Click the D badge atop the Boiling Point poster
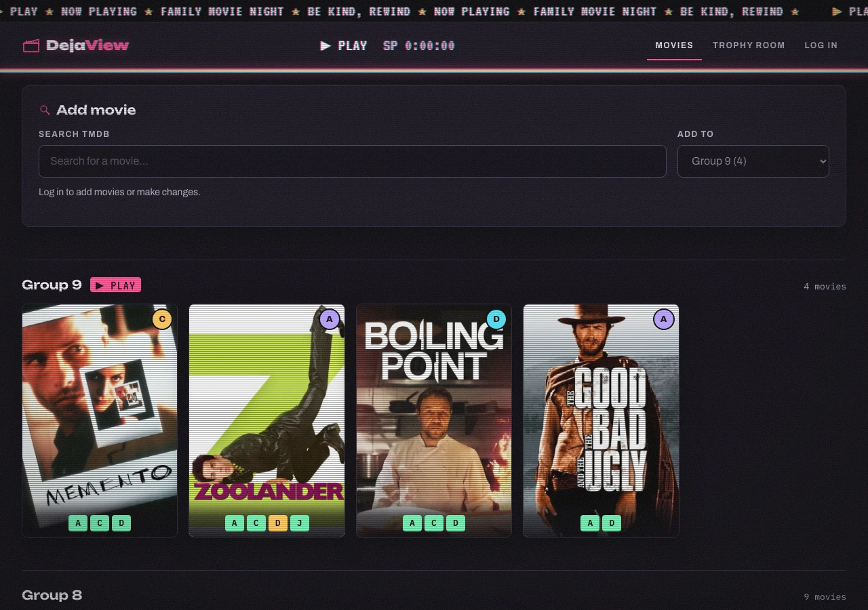The width and height of the screenshot is (868, 610). click(x=496, y=319)
